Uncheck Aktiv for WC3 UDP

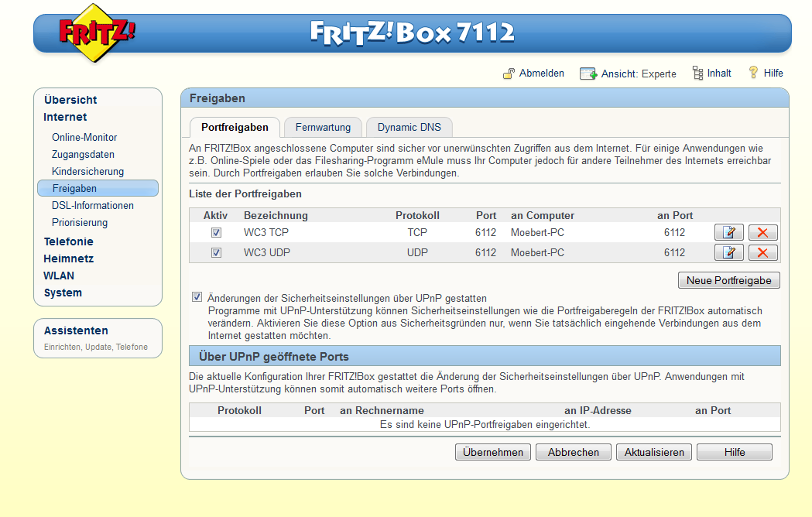(x=216, y=253)
